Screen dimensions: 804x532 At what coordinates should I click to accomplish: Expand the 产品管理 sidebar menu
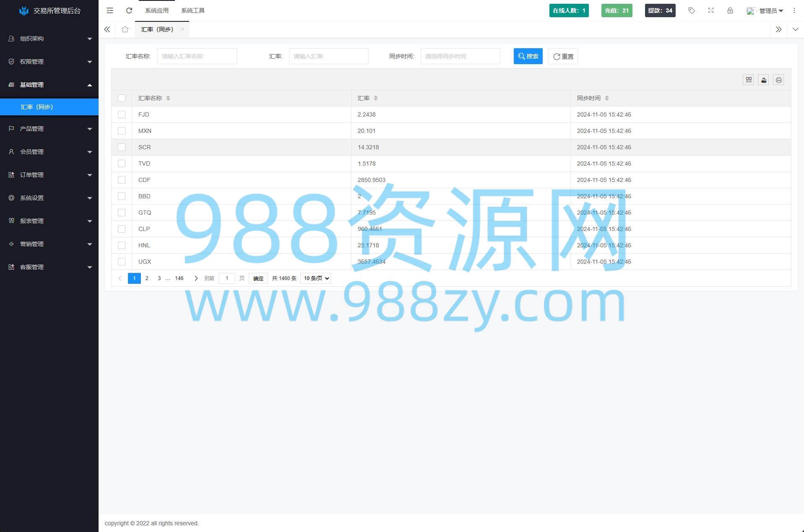point(49,129)
